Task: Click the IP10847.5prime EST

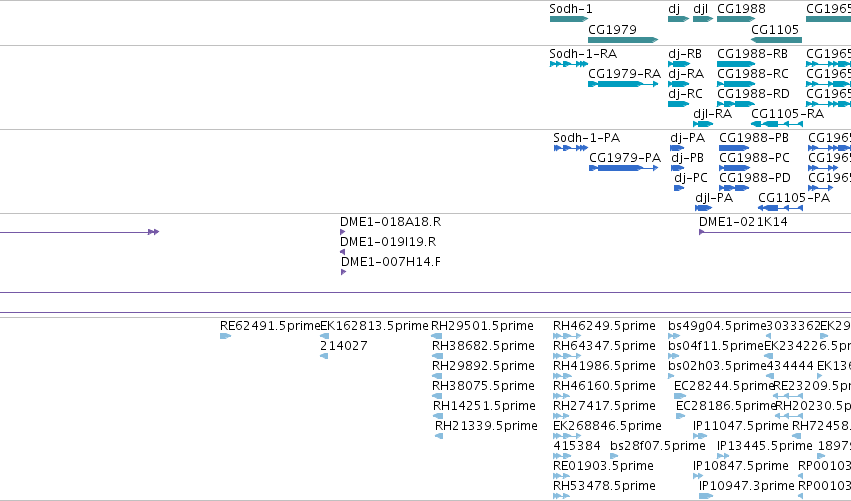Action: pyautogui.click(x=698, y=477)
